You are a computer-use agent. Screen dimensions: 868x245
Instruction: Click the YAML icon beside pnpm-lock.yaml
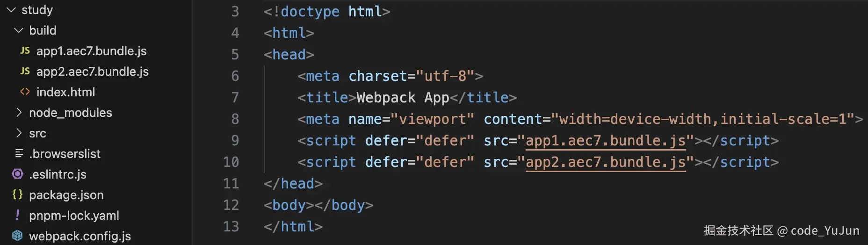point(18,215)
